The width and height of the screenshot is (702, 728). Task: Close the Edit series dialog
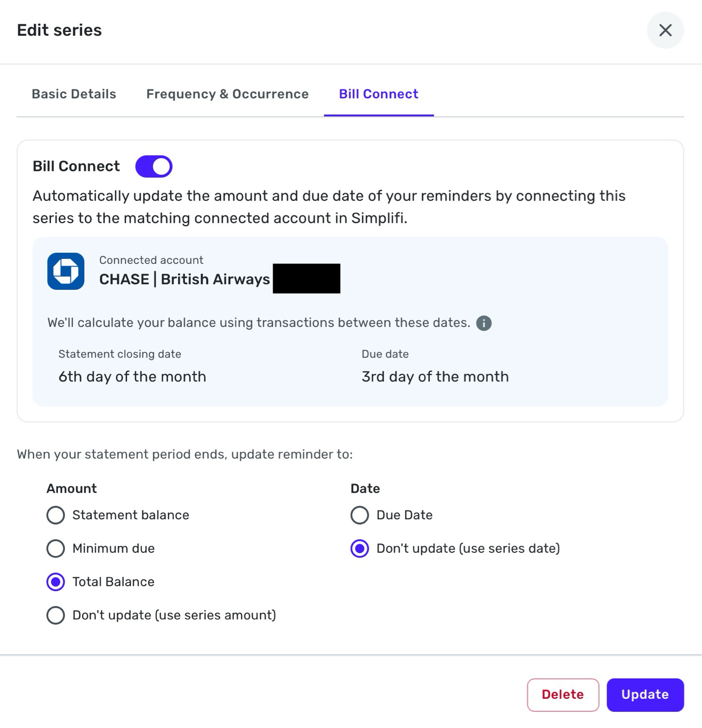[665, 30]
